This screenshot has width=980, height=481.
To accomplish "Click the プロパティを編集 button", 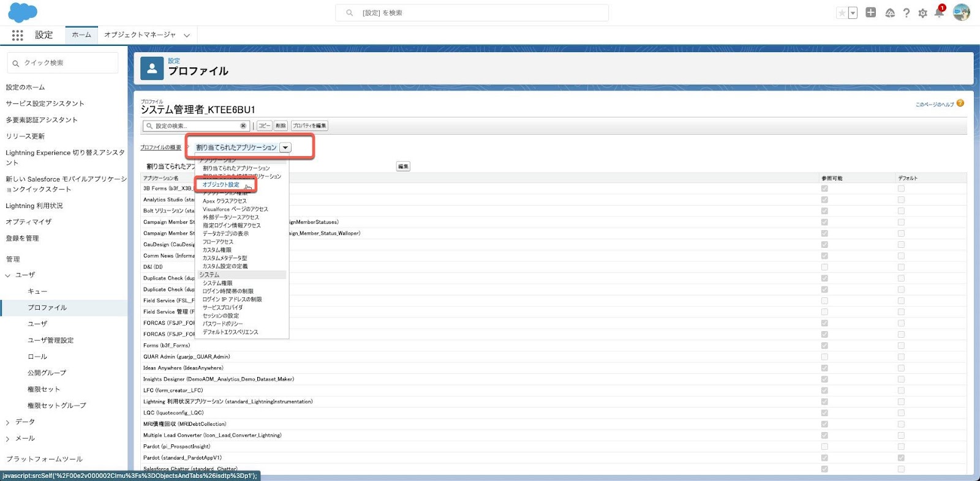I will (x=309, y=126).
